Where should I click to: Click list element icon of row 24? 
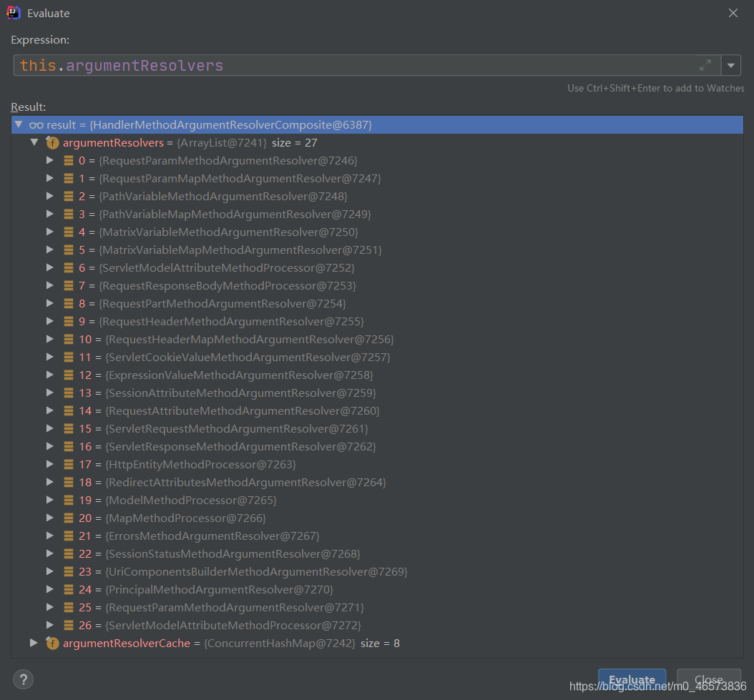click(x=69, y=589)
